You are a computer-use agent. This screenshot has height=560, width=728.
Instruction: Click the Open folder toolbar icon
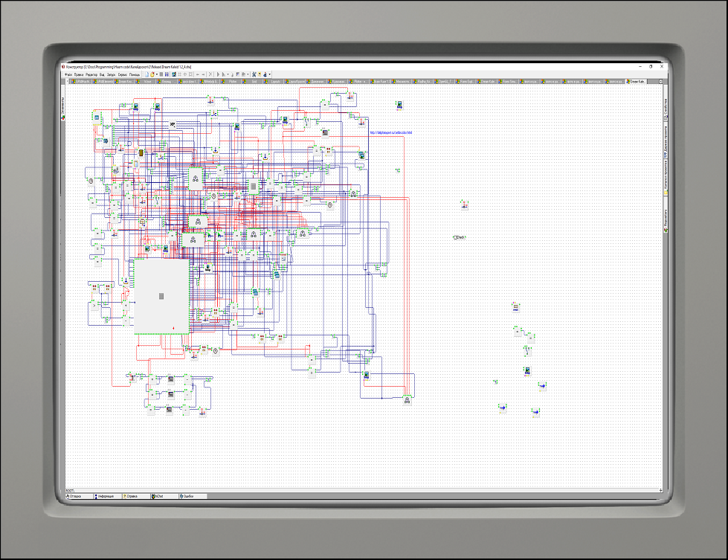(x=152, y=74)
